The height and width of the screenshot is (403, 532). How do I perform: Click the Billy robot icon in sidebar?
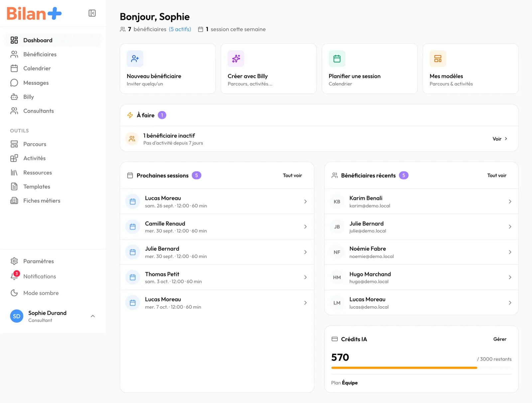click(14, 97)
